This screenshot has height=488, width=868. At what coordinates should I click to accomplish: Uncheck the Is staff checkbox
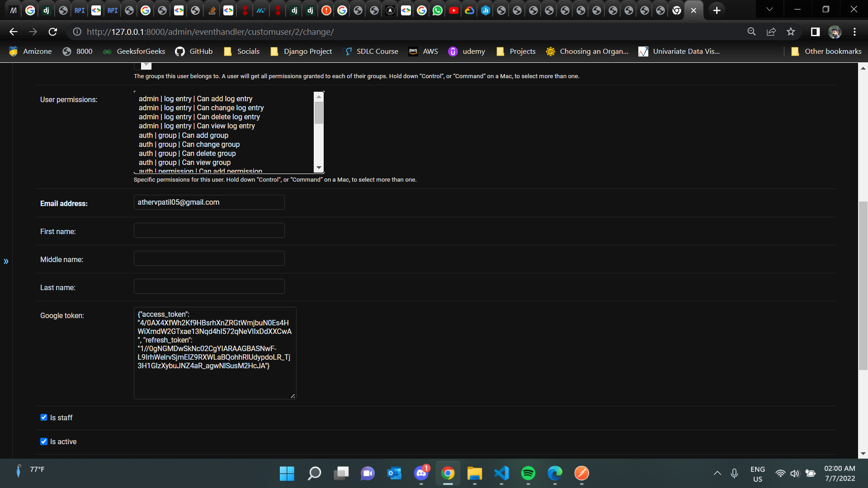[44, 418]
